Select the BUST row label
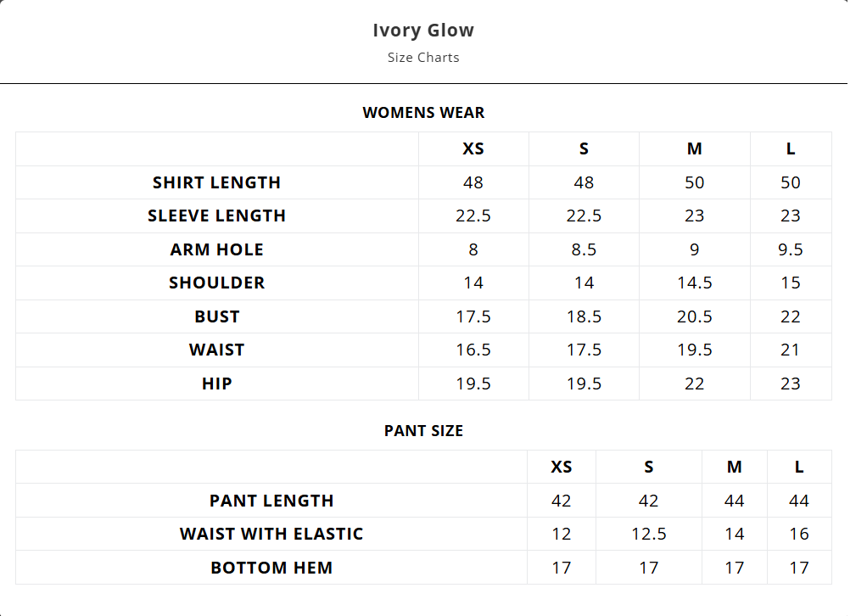The width and height of the screenshot is (867, 616). point(216,316)
